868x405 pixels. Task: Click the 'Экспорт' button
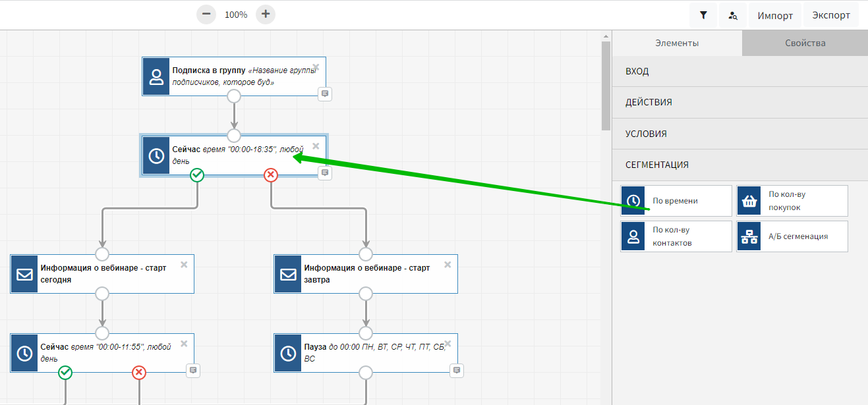[830, 15]
